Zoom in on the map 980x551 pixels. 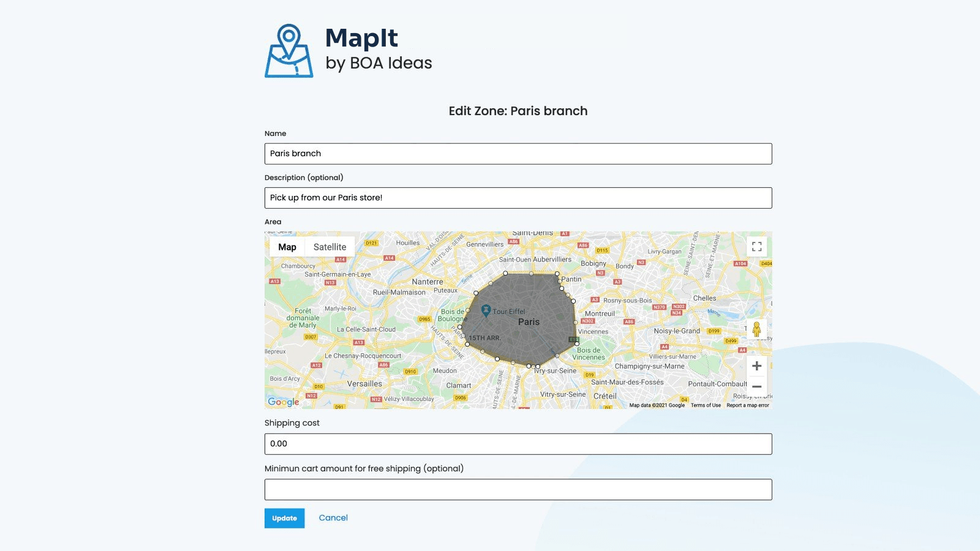click(756, 366)
